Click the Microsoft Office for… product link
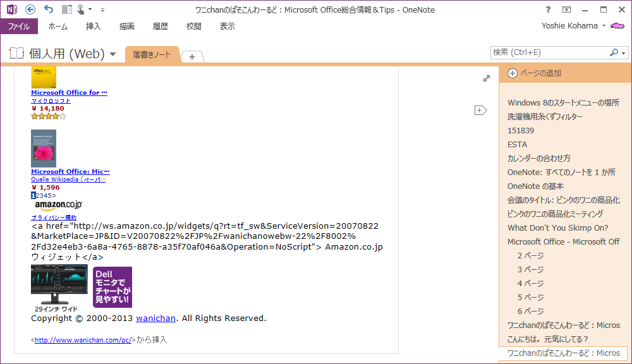Viewport: 632px width, 364px height. [70, 93]
